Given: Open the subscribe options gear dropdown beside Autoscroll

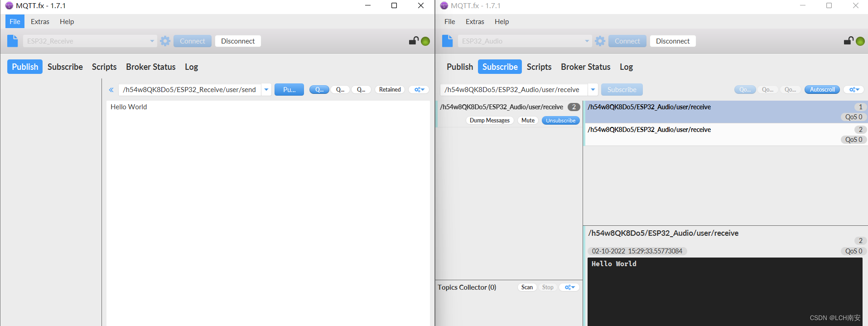Looking at the screenshot, I should click(x=854, y=90).
